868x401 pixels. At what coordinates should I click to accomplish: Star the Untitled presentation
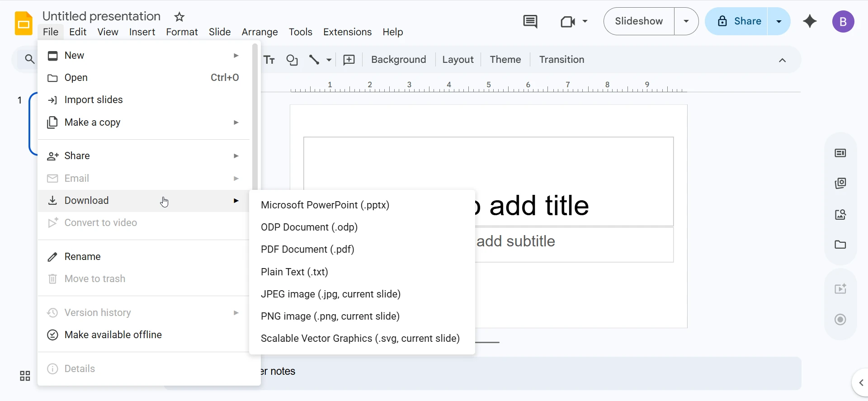(x=179, y=17)
